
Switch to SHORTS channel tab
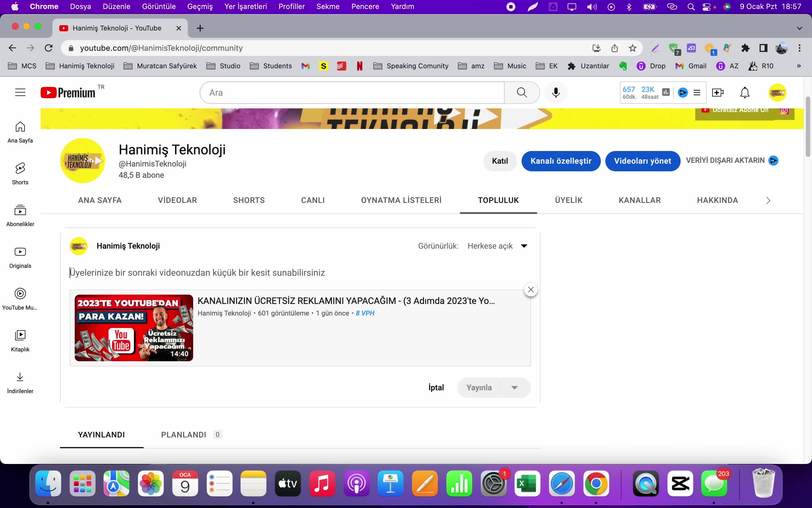pos(249,200)
